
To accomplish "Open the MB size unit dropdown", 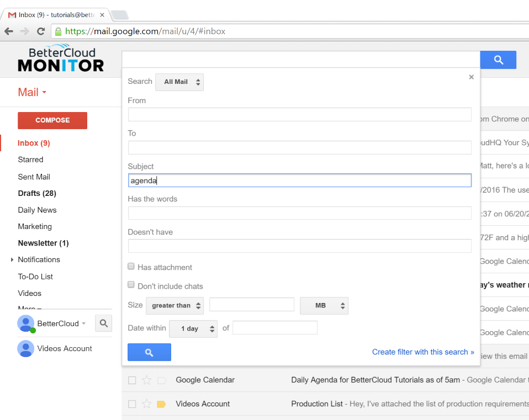I will point(324,306).
